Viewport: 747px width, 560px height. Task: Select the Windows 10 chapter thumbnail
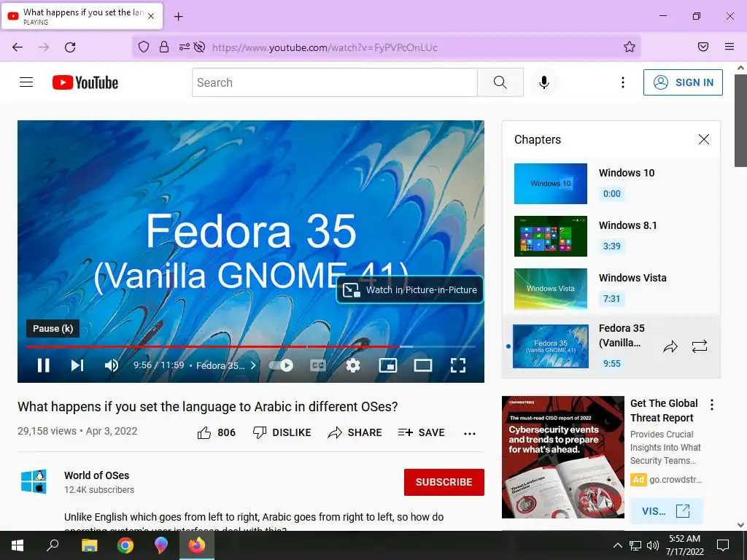pyautogui.click(x=551, y=184)
